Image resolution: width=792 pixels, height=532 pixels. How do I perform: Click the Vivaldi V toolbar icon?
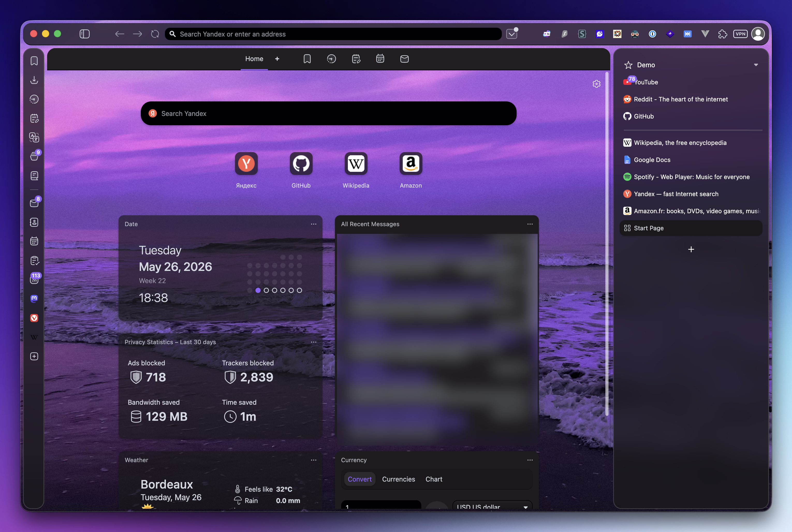click(x=705, y=34)
